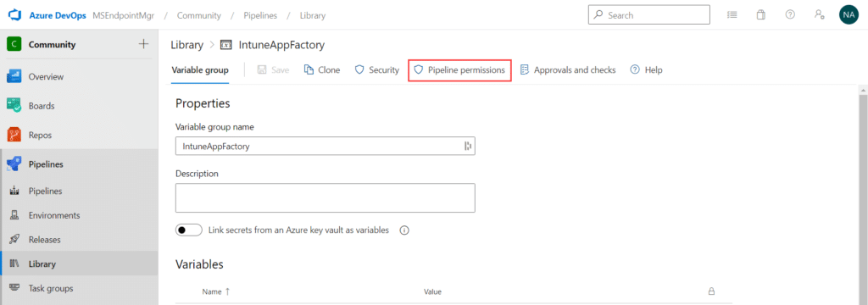The width and height of the screenshot is (868, 305).
Task: Open the Boards sidebar icon
Action: pos(14,105)
